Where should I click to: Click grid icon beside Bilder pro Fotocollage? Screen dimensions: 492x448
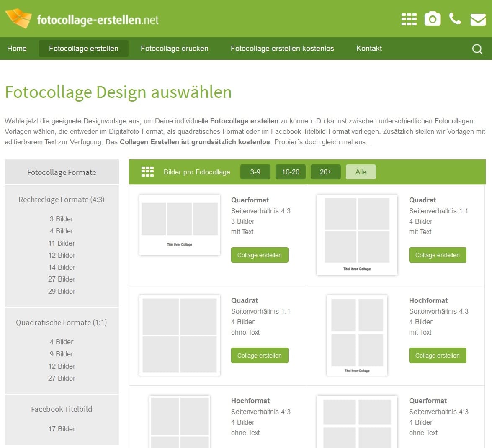(147, 172)
